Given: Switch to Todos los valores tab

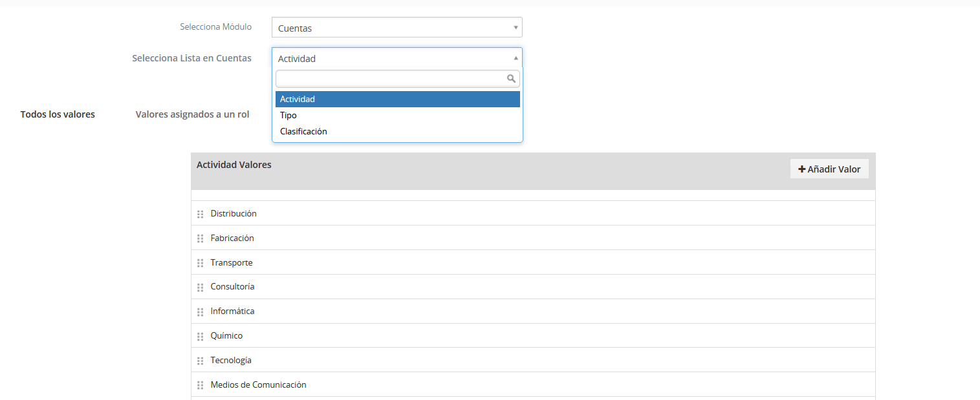Looking at the screenshot, I should pyautogui.click(x=58, y=114).
